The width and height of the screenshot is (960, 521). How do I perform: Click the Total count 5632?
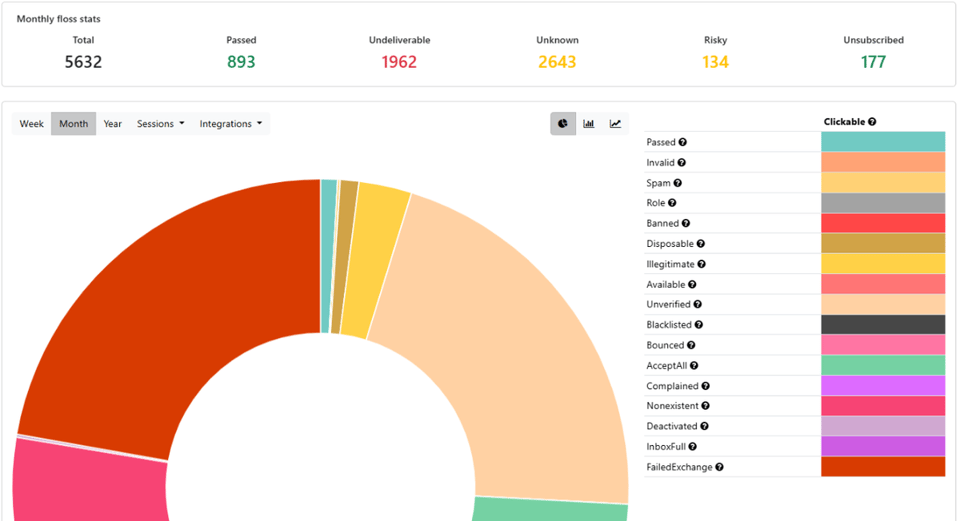(83, 62)
